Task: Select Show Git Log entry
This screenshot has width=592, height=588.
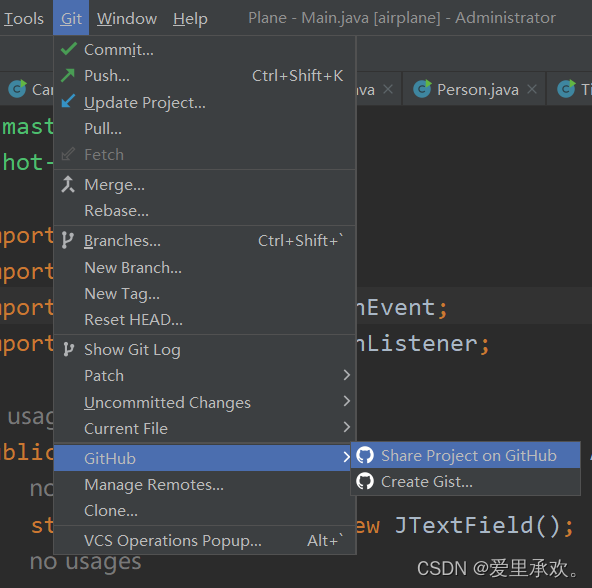Action: tap(205, 349)
